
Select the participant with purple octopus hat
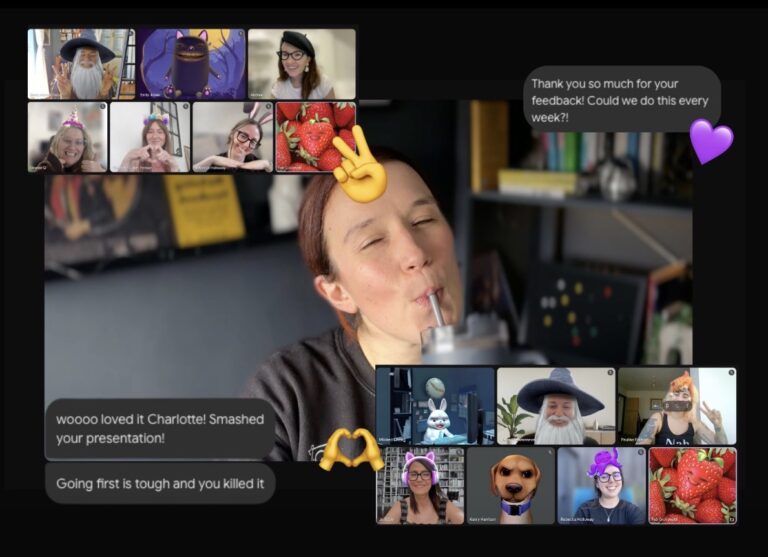click(x=601, y=485)
